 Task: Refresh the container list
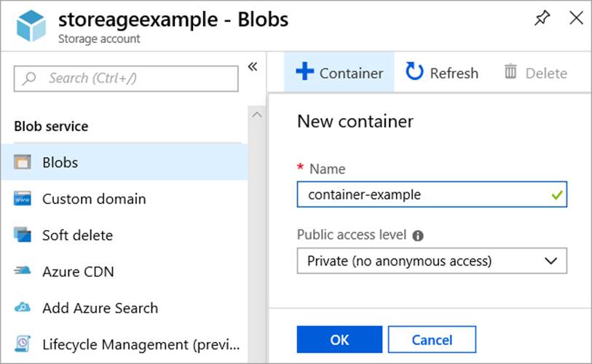click(442, 73)
